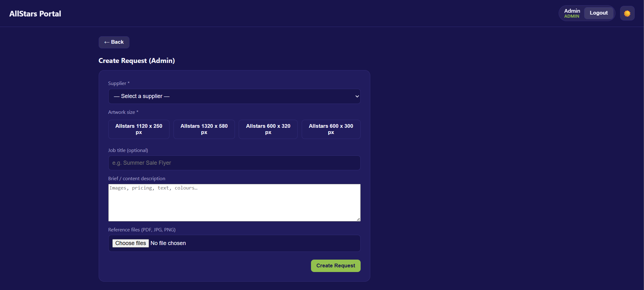Log out via the Logout button
Screen dimensions: 644x290
599,13
